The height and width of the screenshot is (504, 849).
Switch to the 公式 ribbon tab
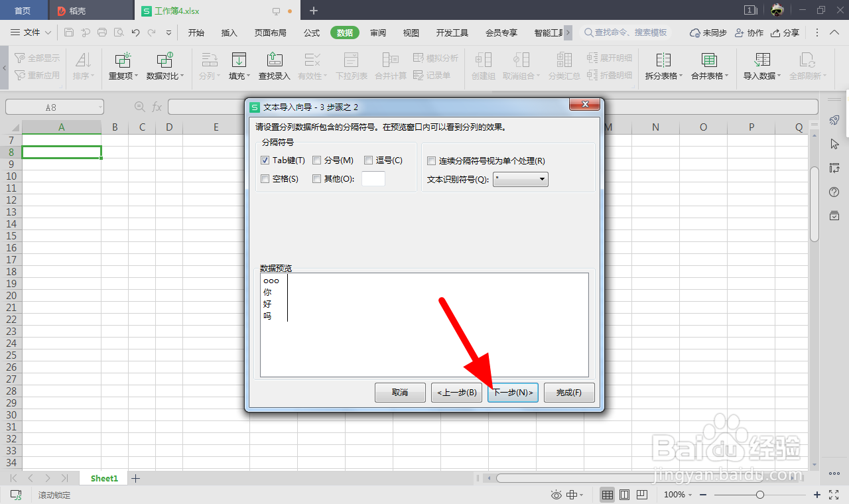point(311,31)
